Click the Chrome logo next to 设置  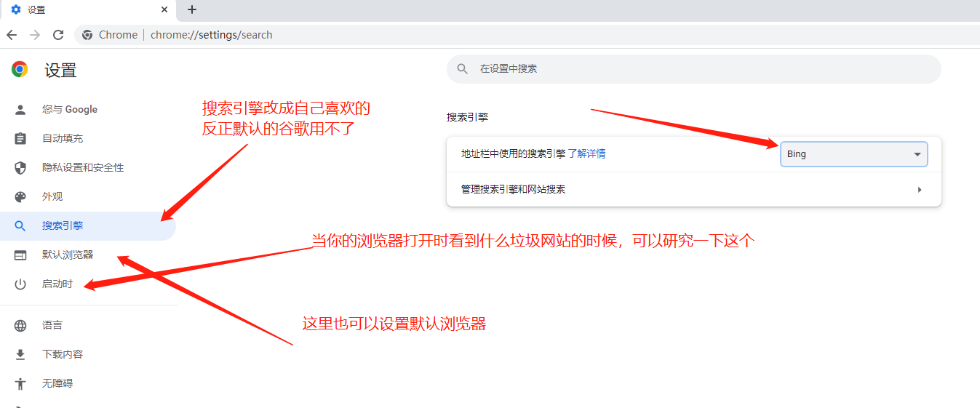pyautogui.click(x=20, y=70)
